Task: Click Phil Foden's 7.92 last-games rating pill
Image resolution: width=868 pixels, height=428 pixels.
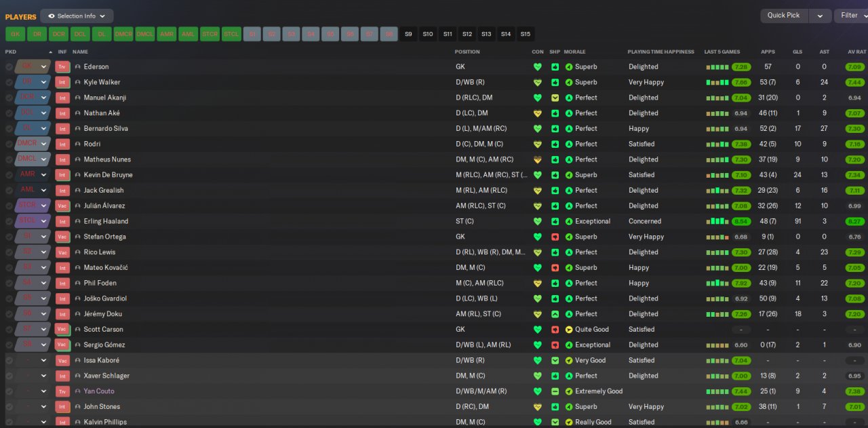Action: coord(741,284)
